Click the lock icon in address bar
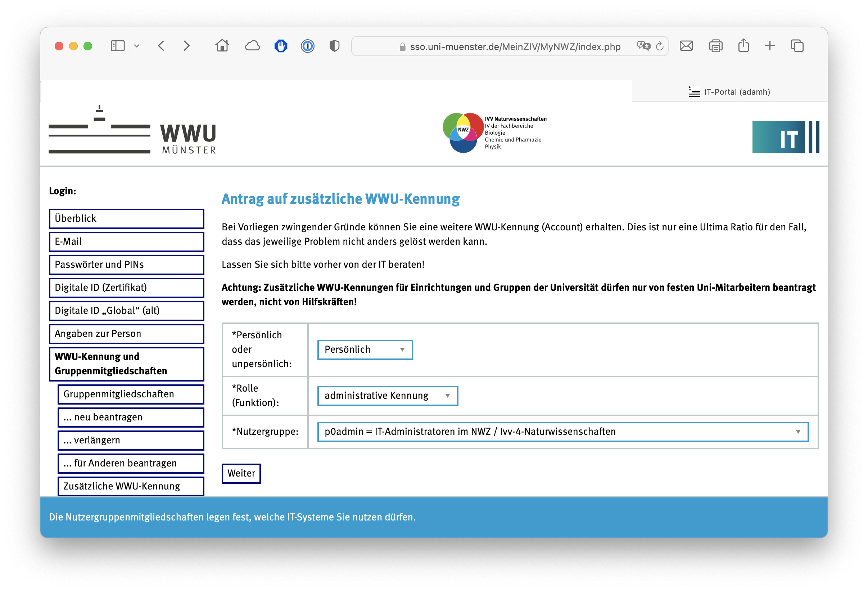 pyautogui.click(x=402, y=47)
